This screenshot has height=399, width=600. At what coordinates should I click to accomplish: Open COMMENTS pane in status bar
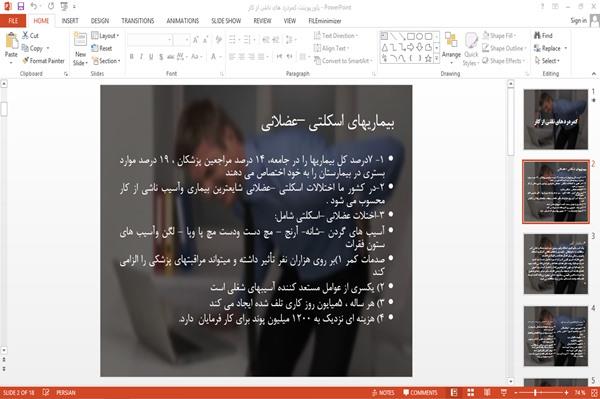420,392
